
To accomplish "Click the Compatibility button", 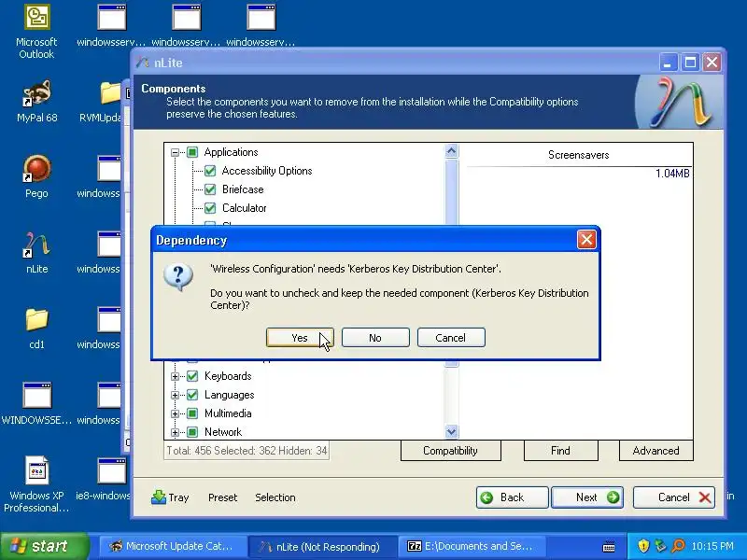I will coord(451,451).
